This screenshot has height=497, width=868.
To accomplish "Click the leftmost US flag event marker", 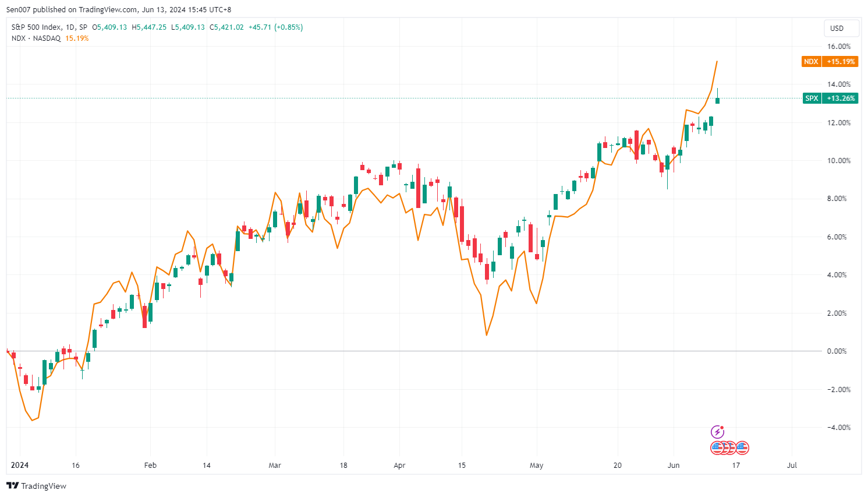I will [717, 448].
